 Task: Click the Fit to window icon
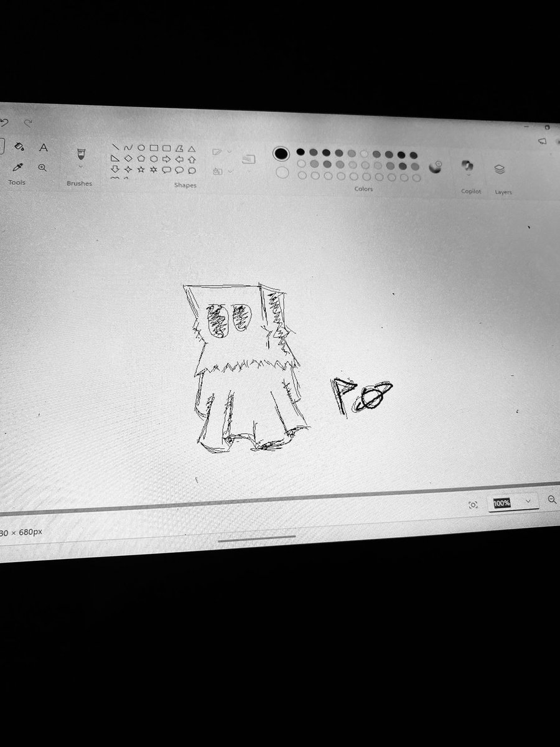pyautogui.click(x=473, y=505)
